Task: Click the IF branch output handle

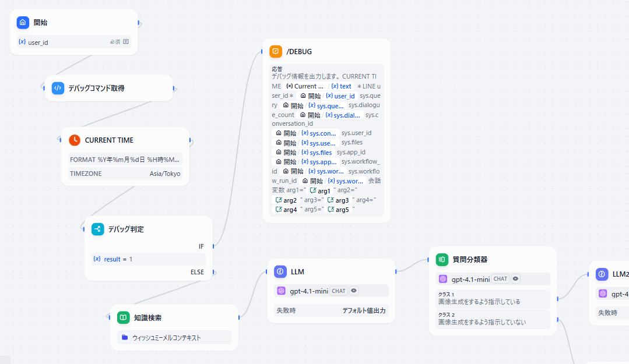Action: pyautogui.click(x=213, y=246)
